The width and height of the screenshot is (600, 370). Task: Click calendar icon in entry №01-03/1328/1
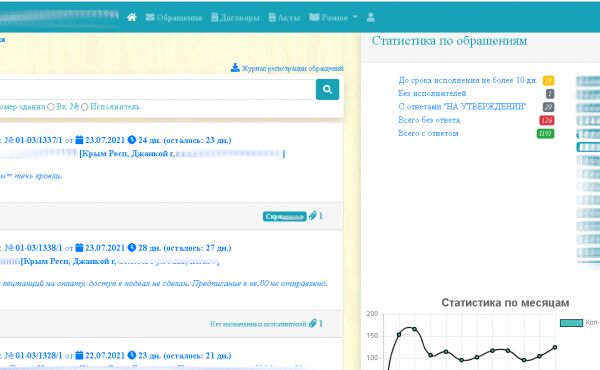[79, 355]
